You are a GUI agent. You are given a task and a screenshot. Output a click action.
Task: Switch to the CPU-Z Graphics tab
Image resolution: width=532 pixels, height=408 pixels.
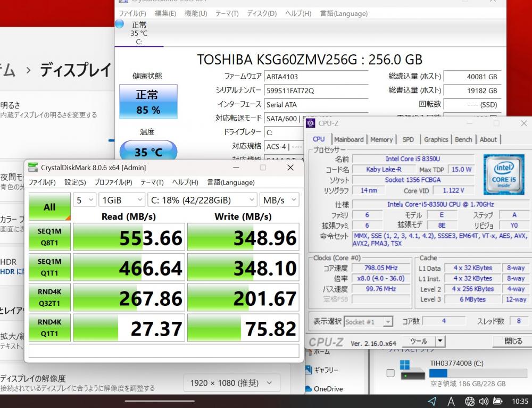coord(436,139)
